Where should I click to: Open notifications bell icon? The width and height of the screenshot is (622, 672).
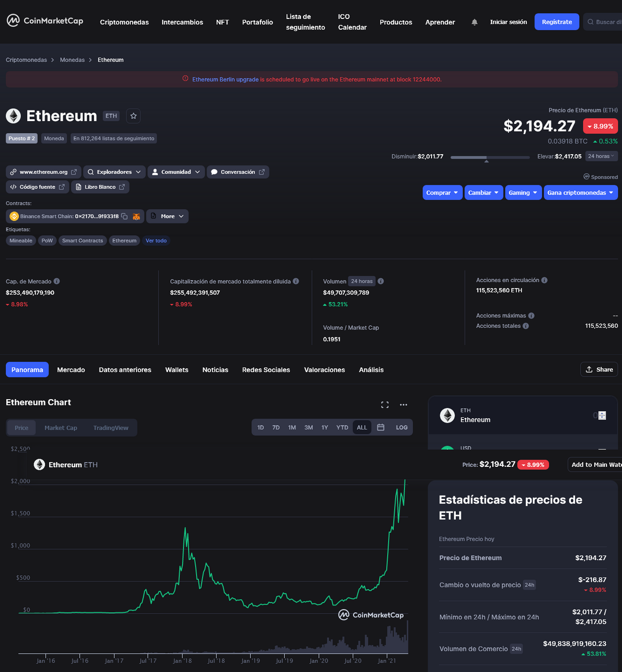click(x=474, y=22)
